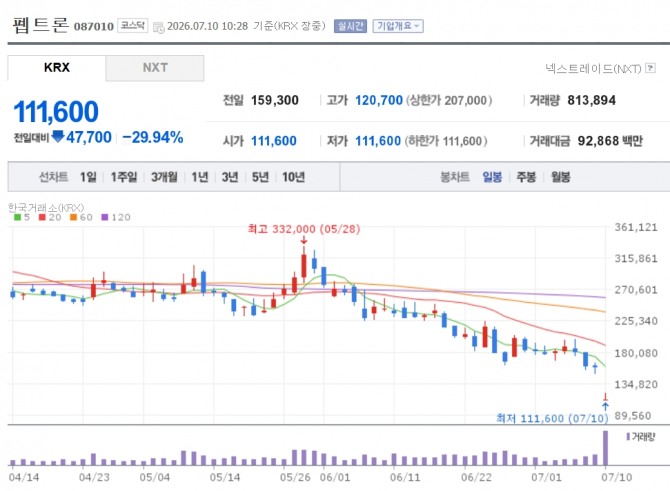670x491 pixels.
Task: Click the -29.94% change value
Action: [153, 137]
